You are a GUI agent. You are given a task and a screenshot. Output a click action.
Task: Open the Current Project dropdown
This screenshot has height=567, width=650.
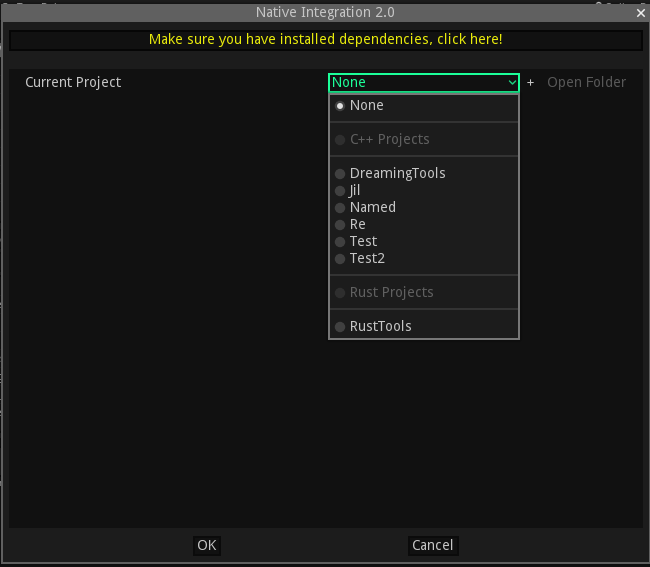click(x=424, y=82)
